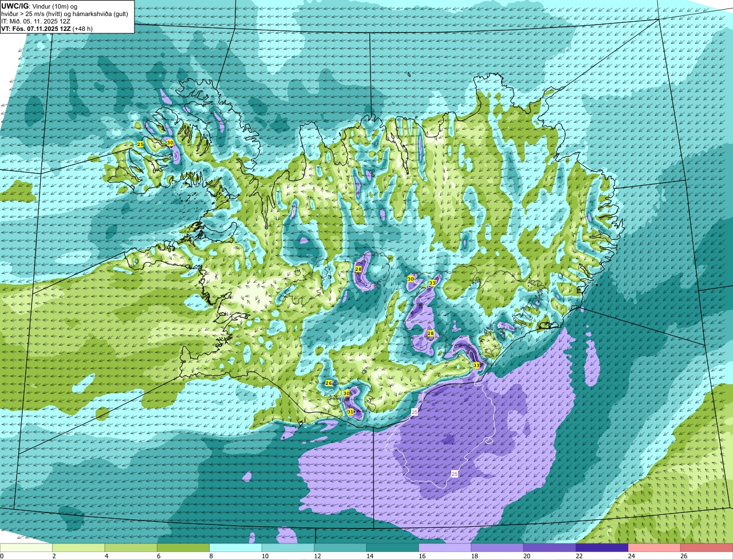Click the '30' gust label next to a 33 label
This screenshot has width=733, height=560.
411,278
